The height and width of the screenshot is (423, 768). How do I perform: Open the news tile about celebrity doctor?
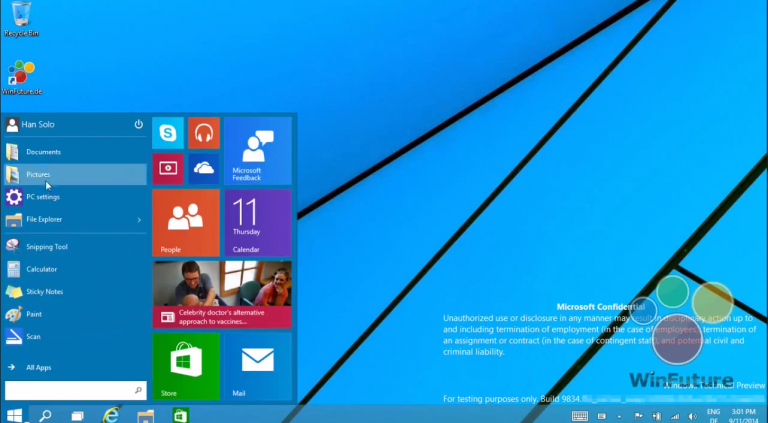[x=222, y=296]
